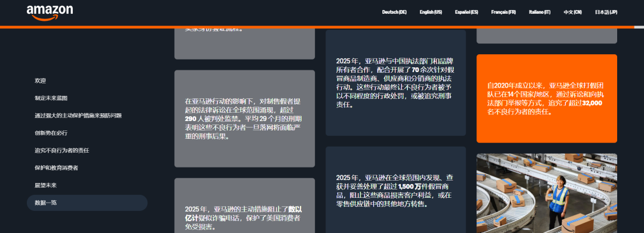This screenshot has width=644, height=233.
Task: Jump to 通过强大的主动保护措施来预防问题
Action: click(78, 116)
